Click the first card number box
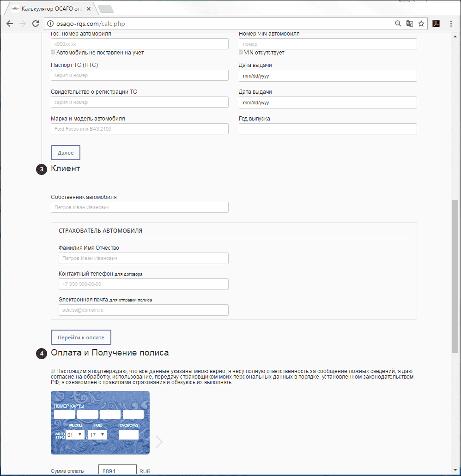The height and width of the screenshot is (476, 461). [64, 415]
